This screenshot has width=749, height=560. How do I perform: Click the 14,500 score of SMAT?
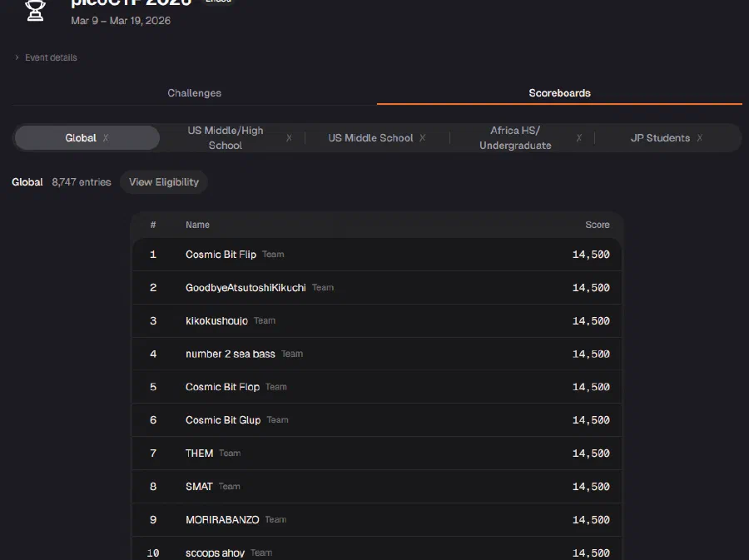click(591, 487)
